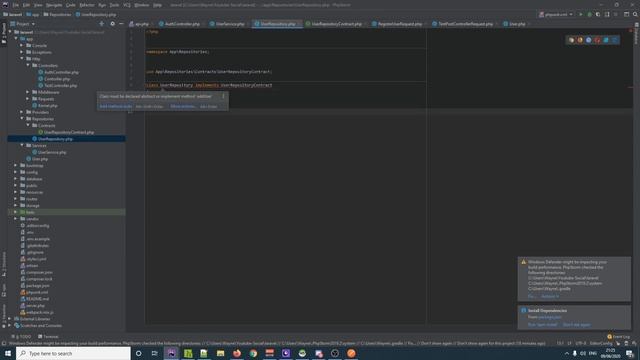Select webpack.mix.js in project tree
Screen dimensions: 640x360
click(x=40, y=312)
